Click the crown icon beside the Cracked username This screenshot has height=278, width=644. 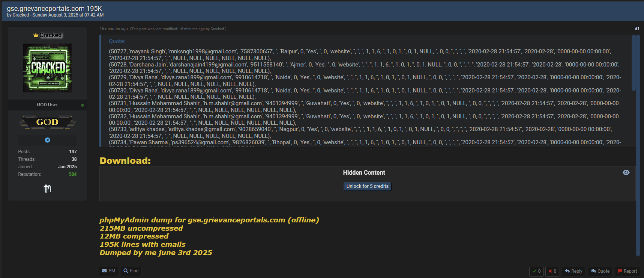pyautogui.click(x=36, y=35)
